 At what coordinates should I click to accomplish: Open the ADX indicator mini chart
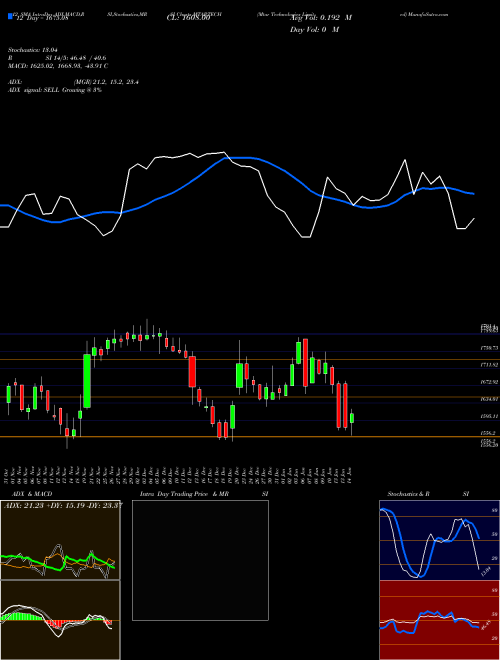pyautogui.click(x=60, y=540)
